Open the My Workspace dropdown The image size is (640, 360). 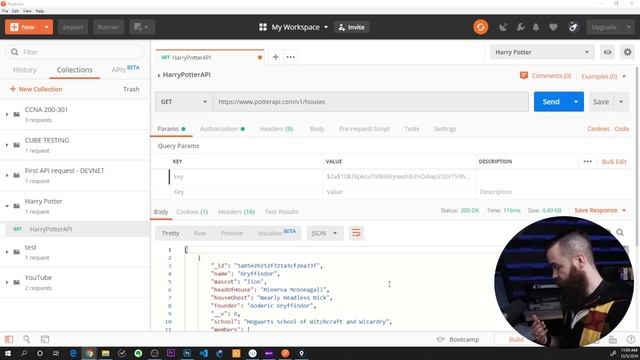click(300, 27)
